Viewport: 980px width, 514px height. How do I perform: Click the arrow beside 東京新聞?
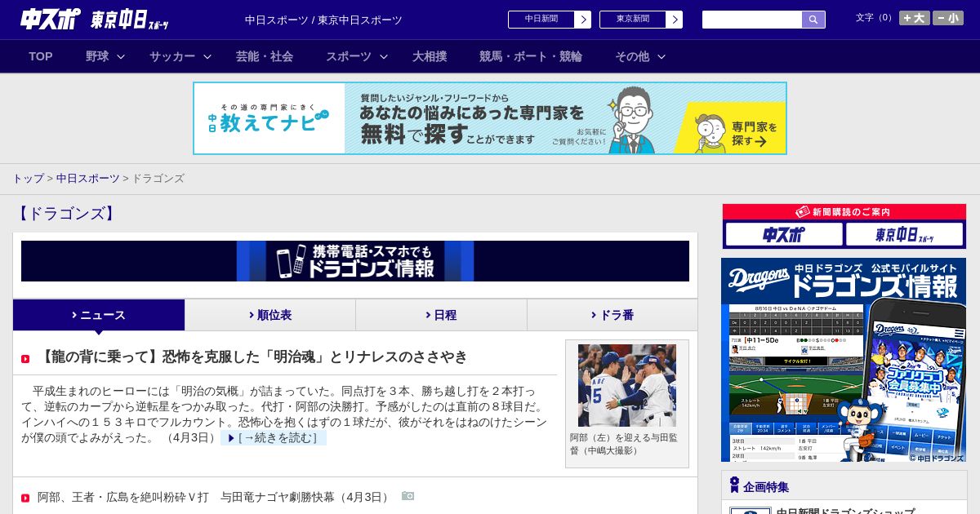click(x=675, y=20)
